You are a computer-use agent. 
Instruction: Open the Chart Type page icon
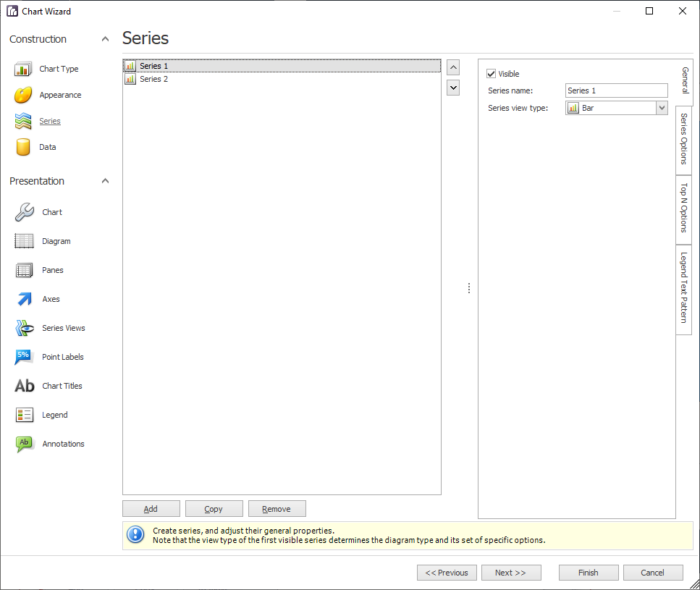point(23,69)
